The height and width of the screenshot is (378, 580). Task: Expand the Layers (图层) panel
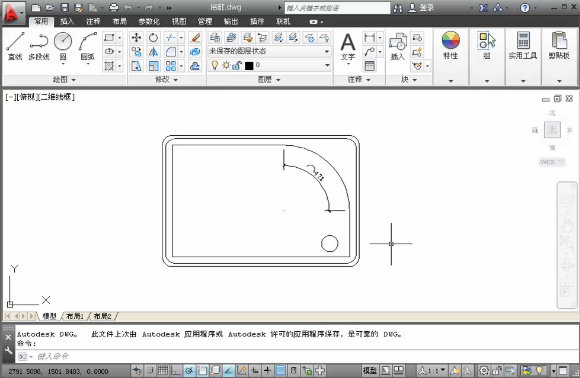(x=269, y=80)
